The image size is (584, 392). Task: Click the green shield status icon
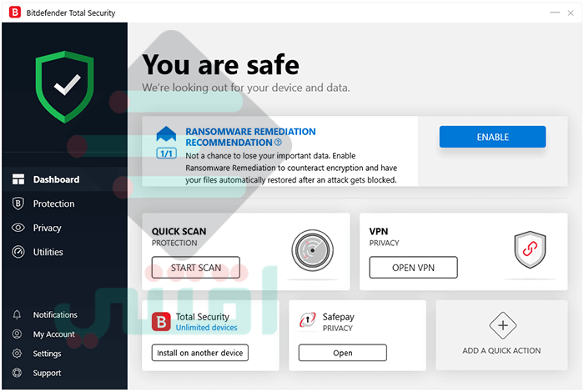point(65,87)
